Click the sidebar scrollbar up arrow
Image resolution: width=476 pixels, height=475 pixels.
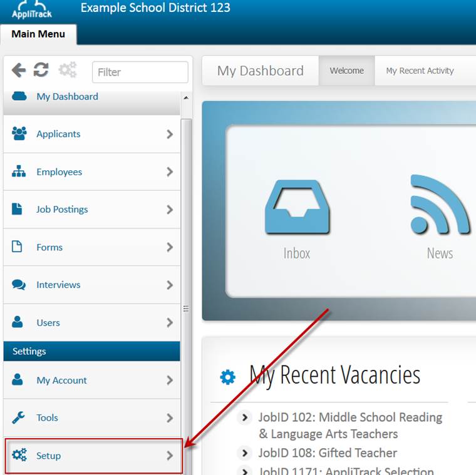coord(186,98)
